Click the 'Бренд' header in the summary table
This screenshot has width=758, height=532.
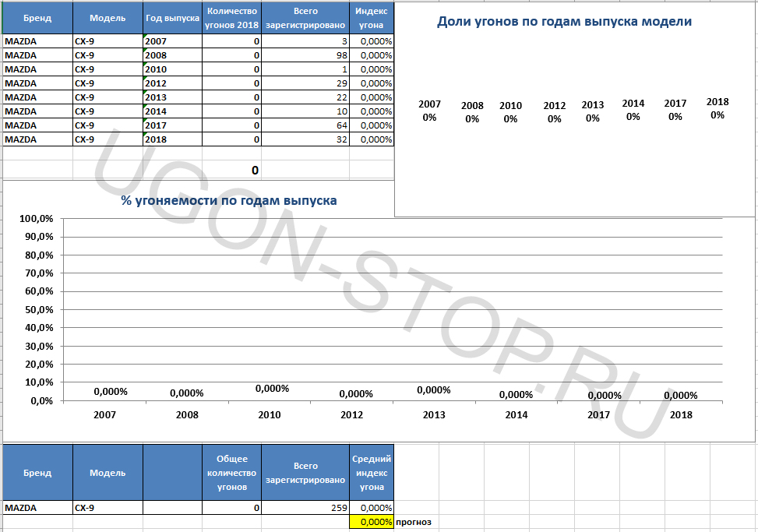[37, 473]
